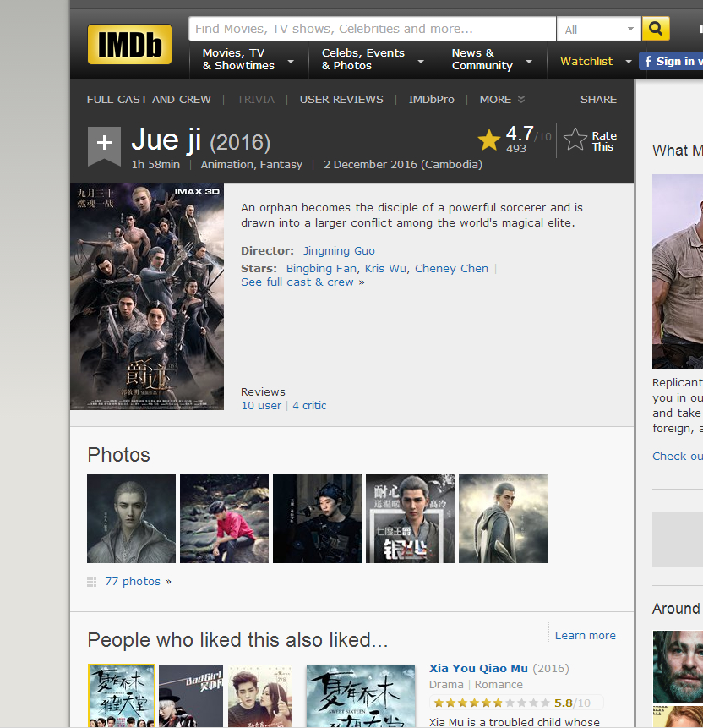Image resolution: width=703 pixels, height=728 pixels.
Task: Expand the News & Community menu
Action: point(493,59)
